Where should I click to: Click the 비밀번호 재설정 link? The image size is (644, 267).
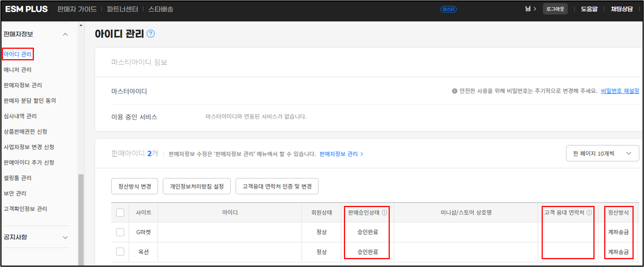click(x=620, y=91)
